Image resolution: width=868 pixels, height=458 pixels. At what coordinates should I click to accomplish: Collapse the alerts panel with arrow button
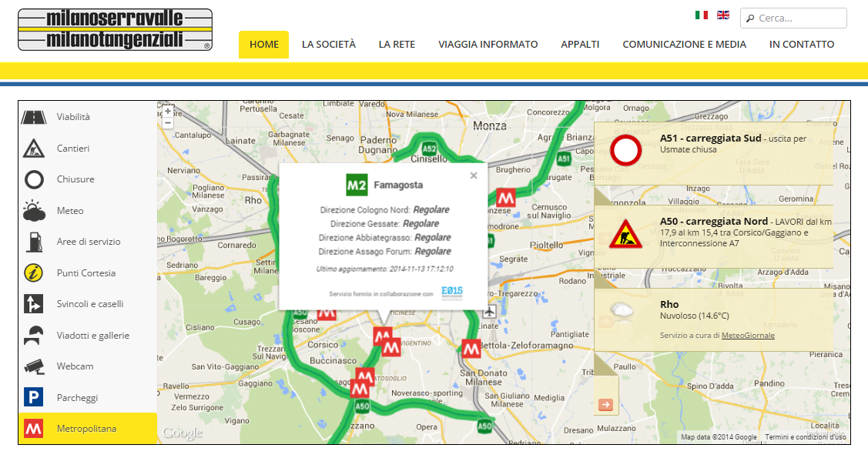(605, 405)
